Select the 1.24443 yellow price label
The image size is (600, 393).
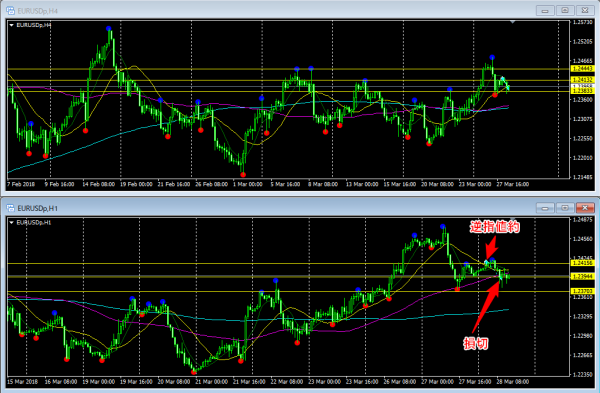coord(582,68)
